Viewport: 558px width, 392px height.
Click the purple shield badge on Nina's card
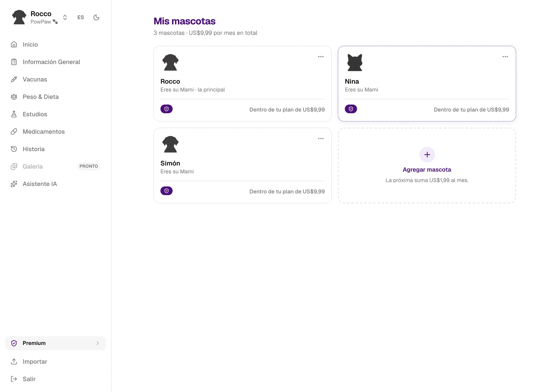coord(351,109)
